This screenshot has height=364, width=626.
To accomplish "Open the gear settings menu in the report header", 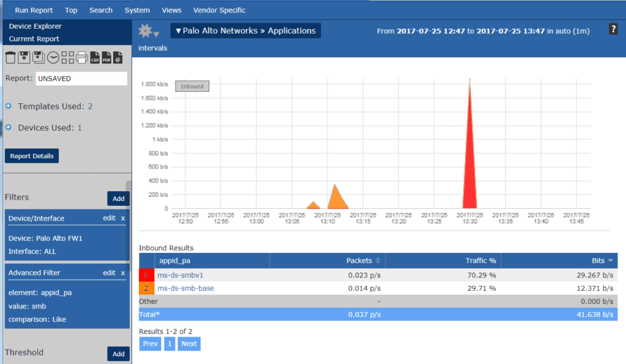I will [x=148, y=31].
